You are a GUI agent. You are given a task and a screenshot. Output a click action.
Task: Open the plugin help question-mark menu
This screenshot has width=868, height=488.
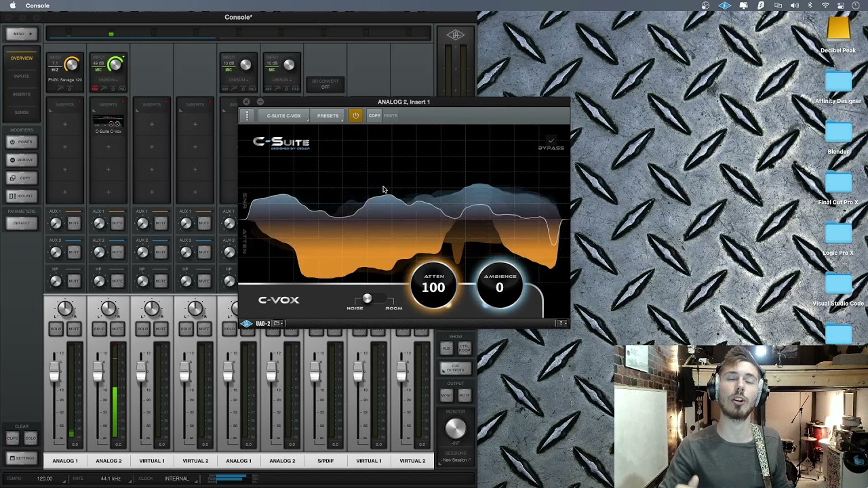[x=562, y=323]
